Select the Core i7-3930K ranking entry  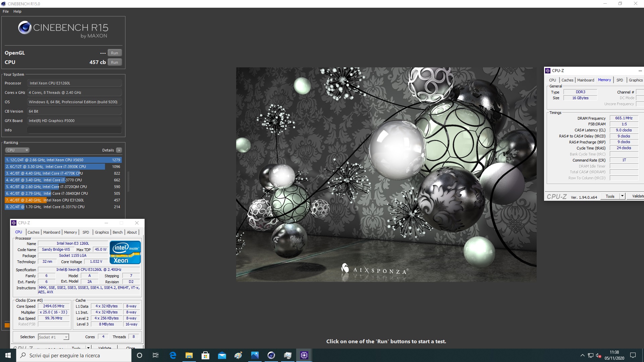click(63, 167)
